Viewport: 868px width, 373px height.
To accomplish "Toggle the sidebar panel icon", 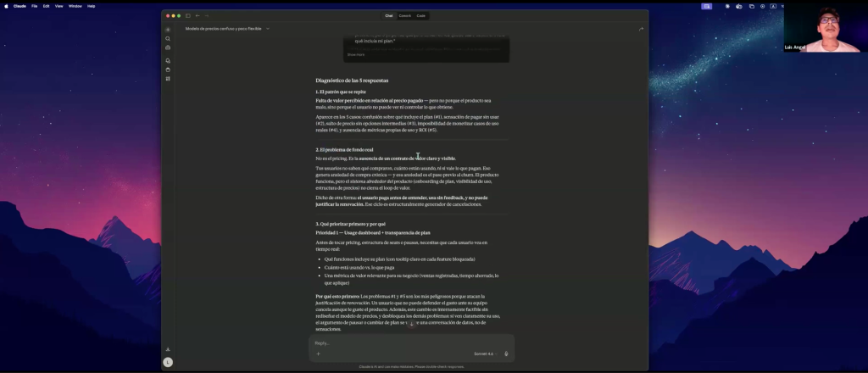I will [188, 15].
